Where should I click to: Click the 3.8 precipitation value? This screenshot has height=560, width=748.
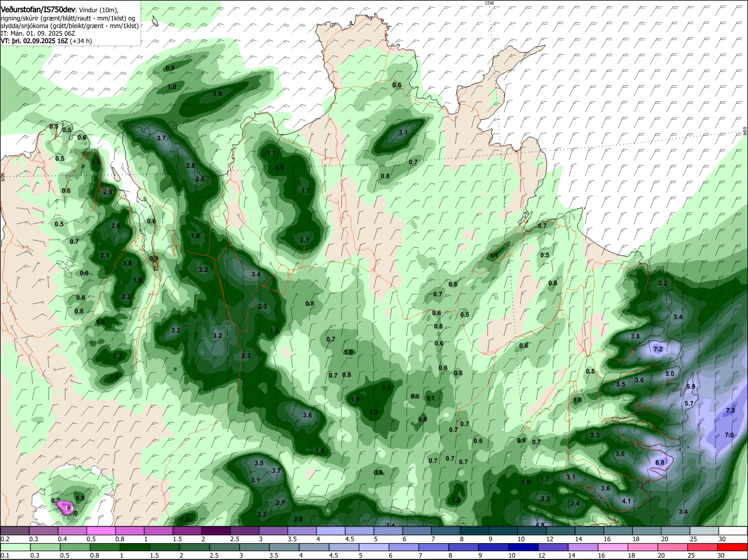(635, 337)
